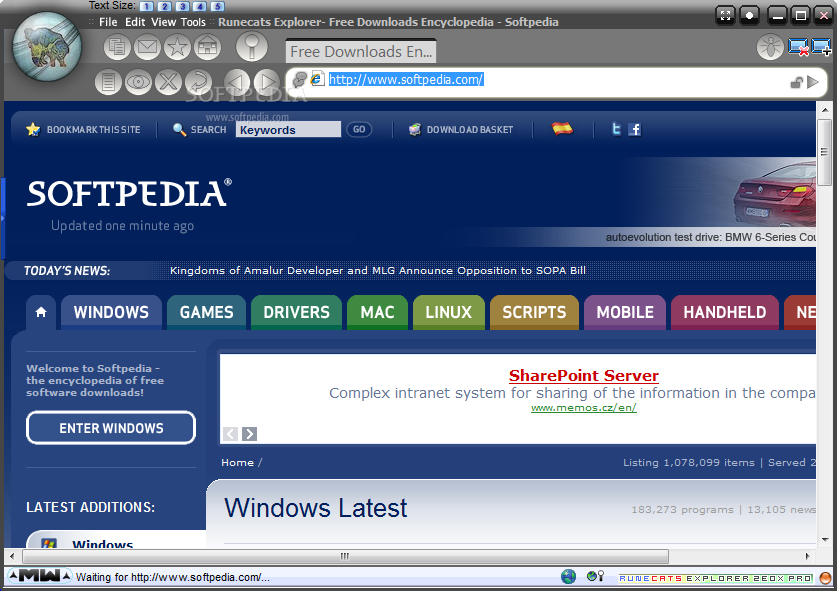This screenshot has height=591, width=837.
Task: Set text size to 3
Action: coord(183,6)
